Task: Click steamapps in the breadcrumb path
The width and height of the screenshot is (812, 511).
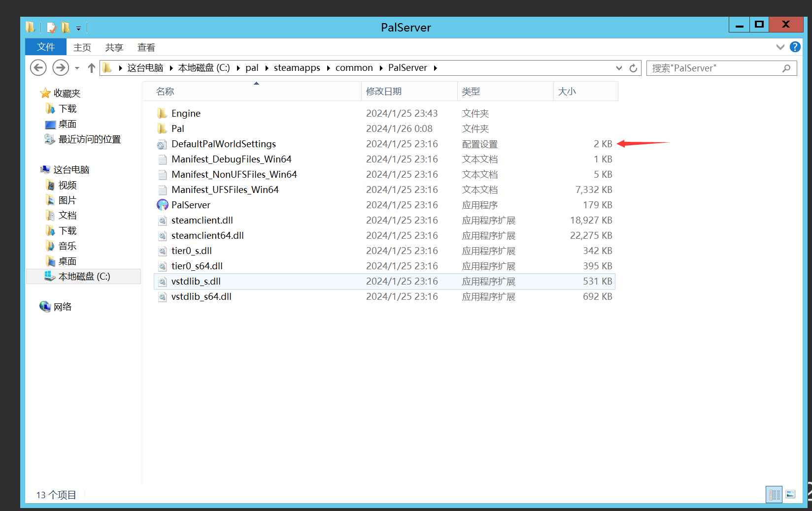Action: pos(297,68)
